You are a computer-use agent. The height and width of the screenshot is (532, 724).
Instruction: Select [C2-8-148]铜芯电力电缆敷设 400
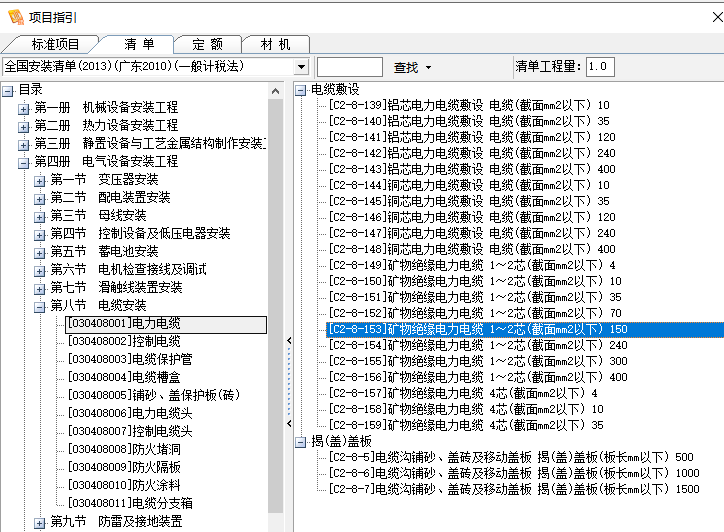[x=472, y=249]
